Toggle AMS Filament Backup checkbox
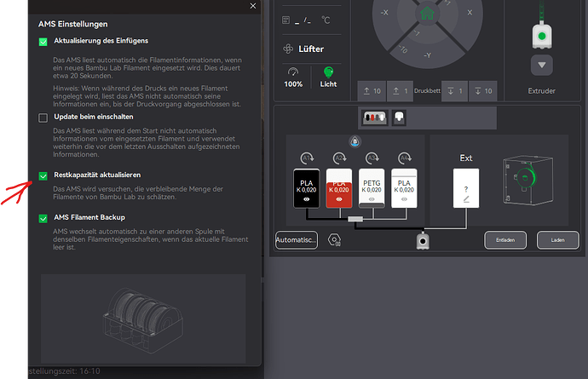 [x=43, y=218]
